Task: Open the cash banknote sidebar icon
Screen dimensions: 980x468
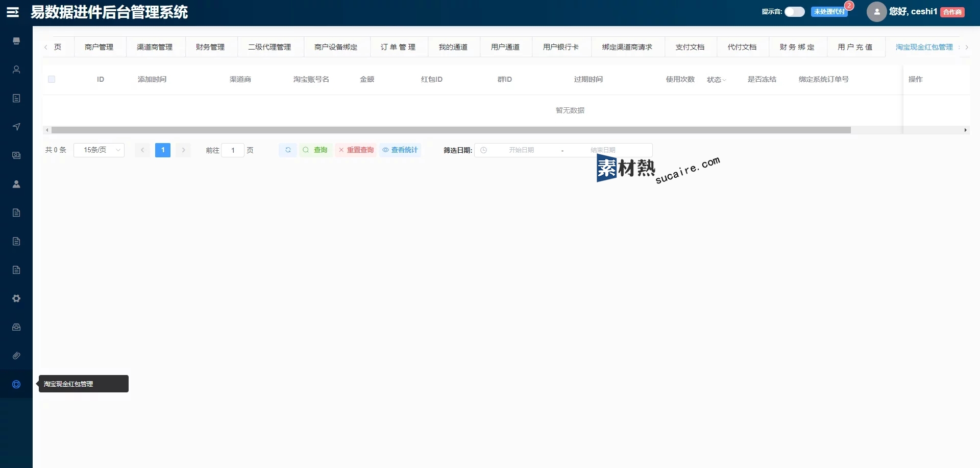Action: click(16, 155)
